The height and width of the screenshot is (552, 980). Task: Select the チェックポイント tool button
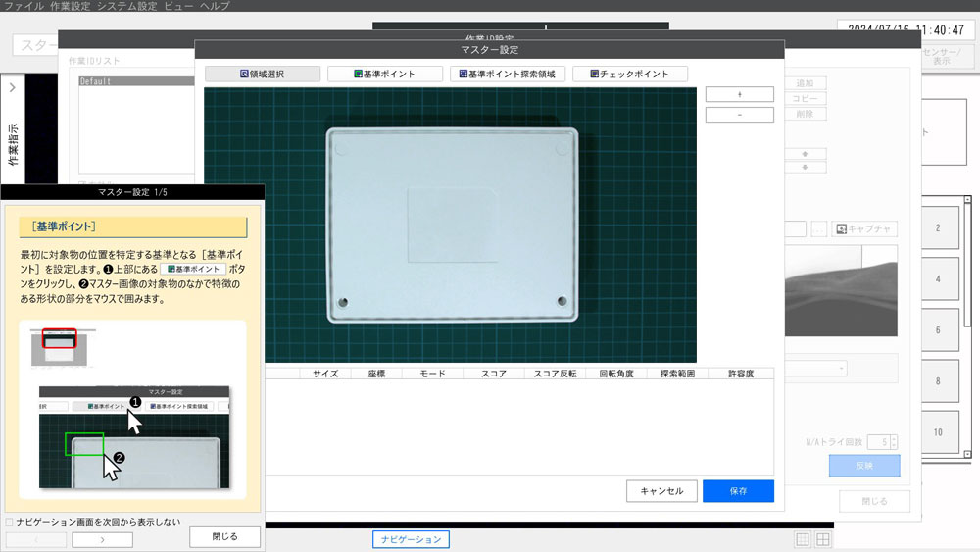pyautogui.click(x=630, y=74)
